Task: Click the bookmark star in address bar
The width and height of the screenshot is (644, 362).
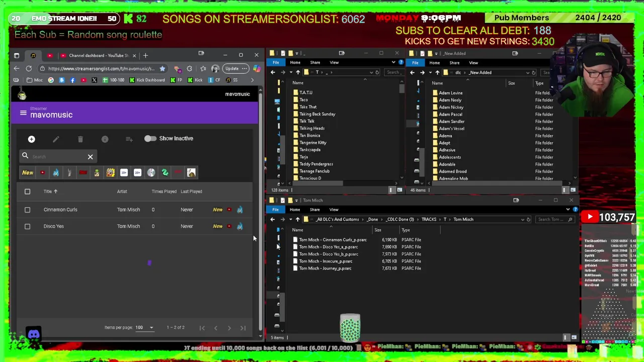Action: pos(162,68)
